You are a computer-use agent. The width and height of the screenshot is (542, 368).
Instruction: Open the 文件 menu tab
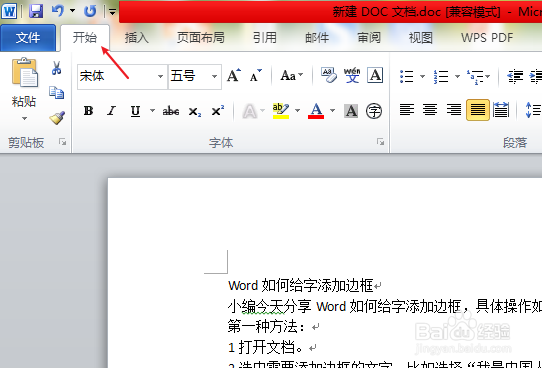click(x=28, y=38)
